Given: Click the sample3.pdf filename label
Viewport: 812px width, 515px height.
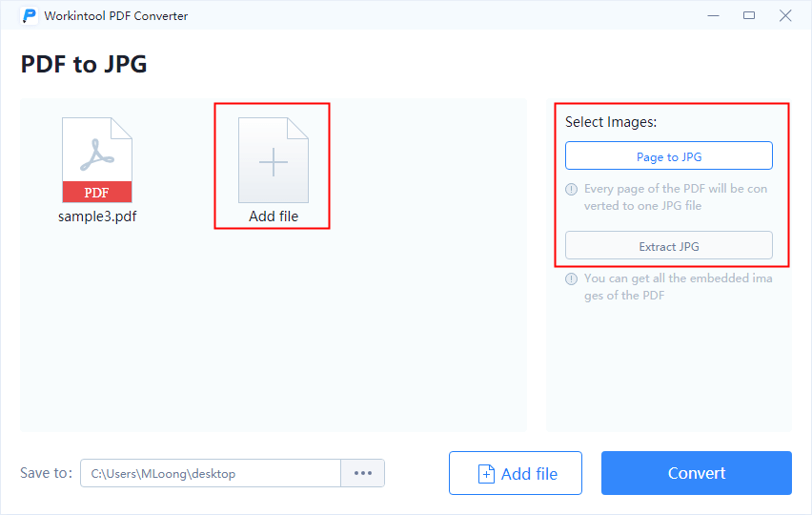Looking at the screenshot, I should [x=97, y=216].
